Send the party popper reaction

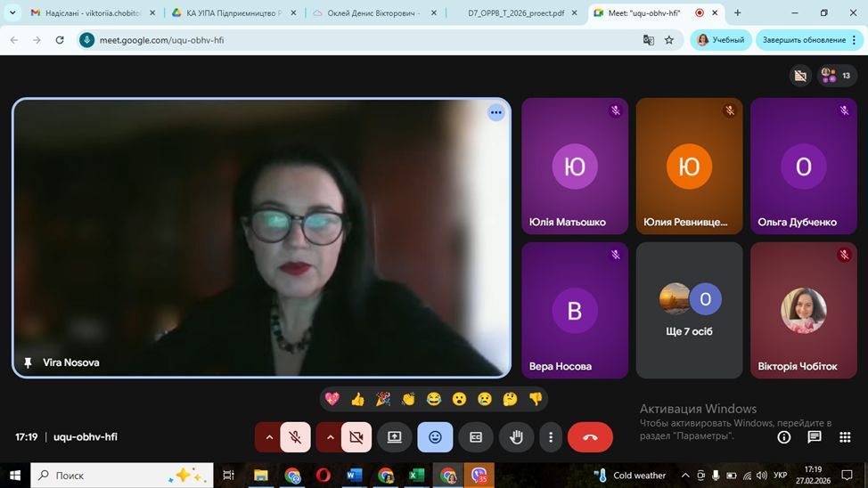click(x=383, y=399)
